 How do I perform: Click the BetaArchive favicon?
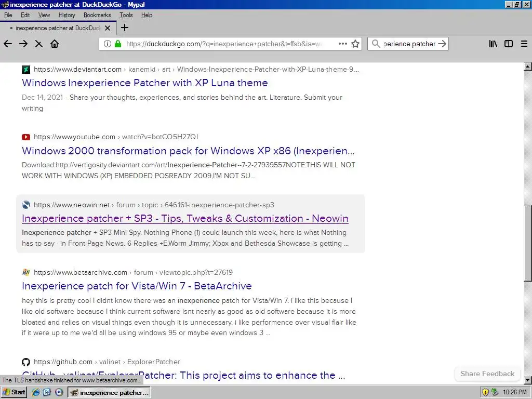pos(26,272)
